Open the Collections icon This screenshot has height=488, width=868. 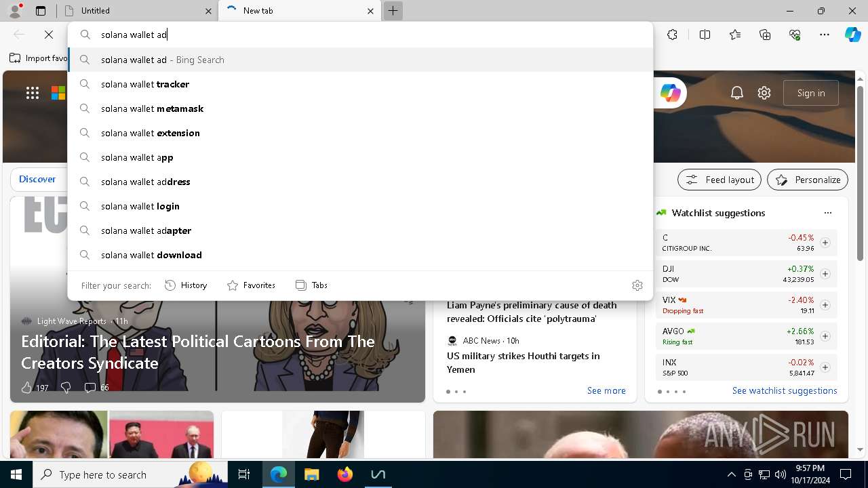pyautogui.click(x=765, y=35)
